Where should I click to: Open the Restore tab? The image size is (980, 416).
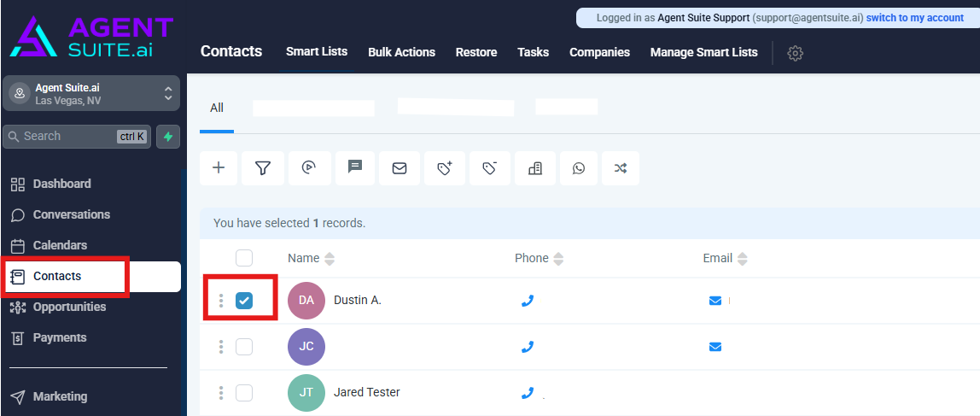click(x=476, y=53)
